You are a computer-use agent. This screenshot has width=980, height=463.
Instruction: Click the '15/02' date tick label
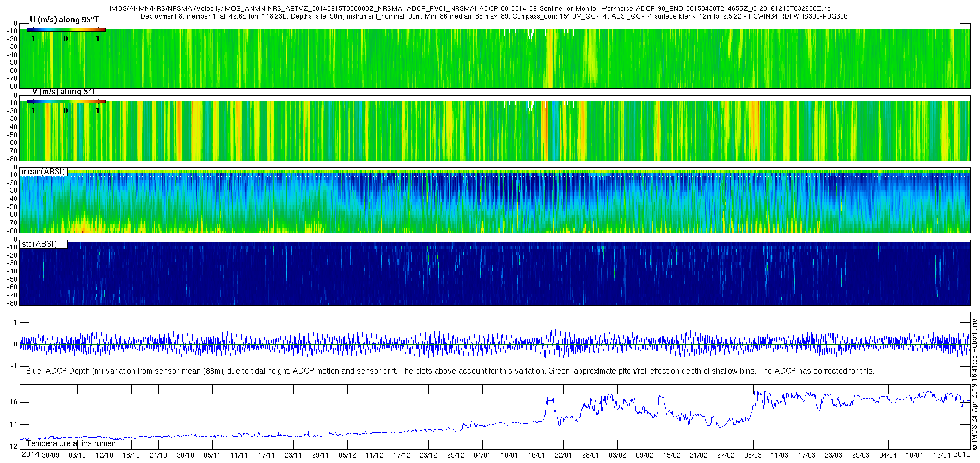pos(672,455)
